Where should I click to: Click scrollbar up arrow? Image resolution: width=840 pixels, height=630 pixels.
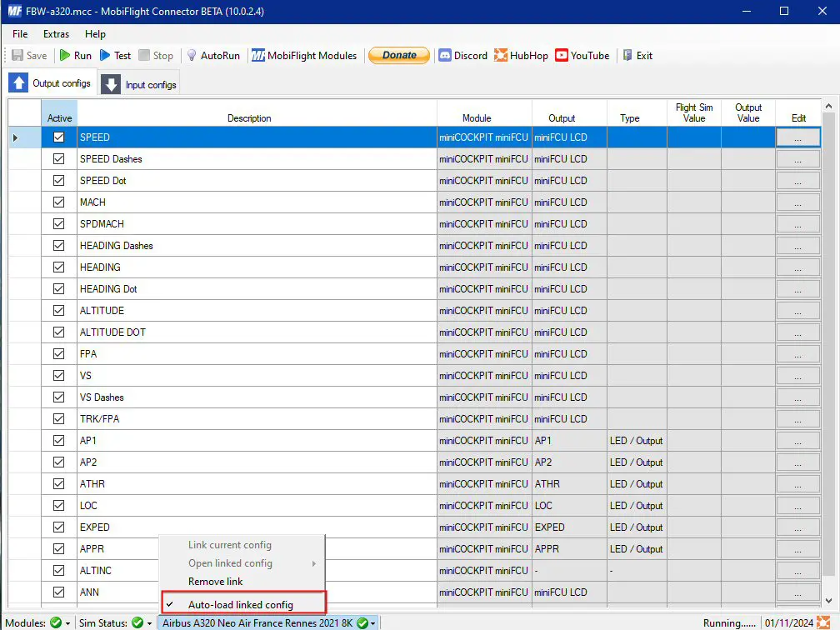(x=828, y=106)
